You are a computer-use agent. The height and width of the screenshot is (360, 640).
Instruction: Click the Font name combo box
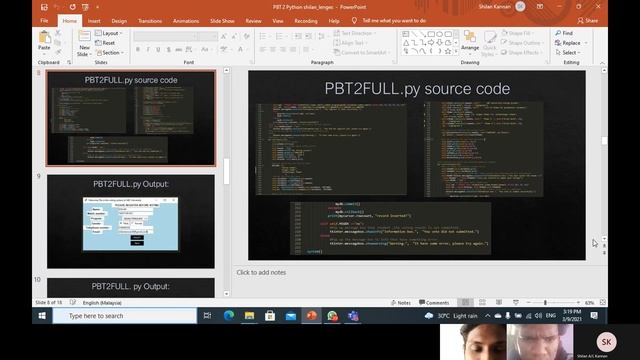(164, 37)
